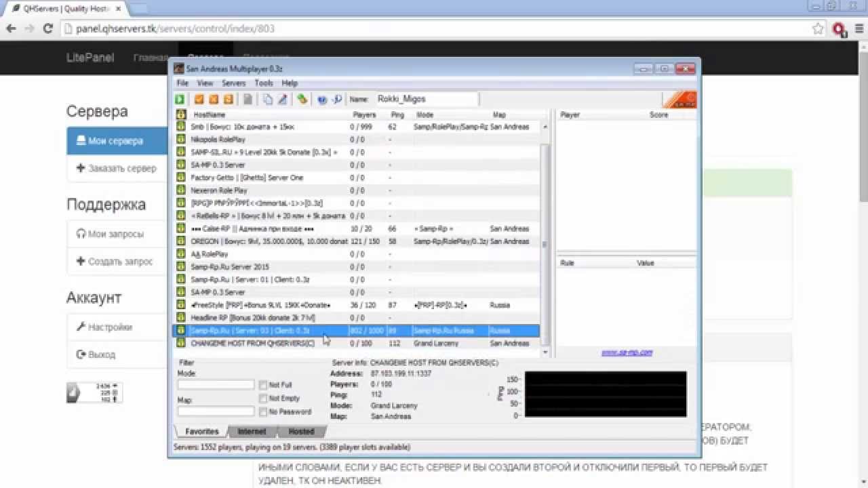Open the View menu
The image size is (868, 488).
[x=205, y=83]
